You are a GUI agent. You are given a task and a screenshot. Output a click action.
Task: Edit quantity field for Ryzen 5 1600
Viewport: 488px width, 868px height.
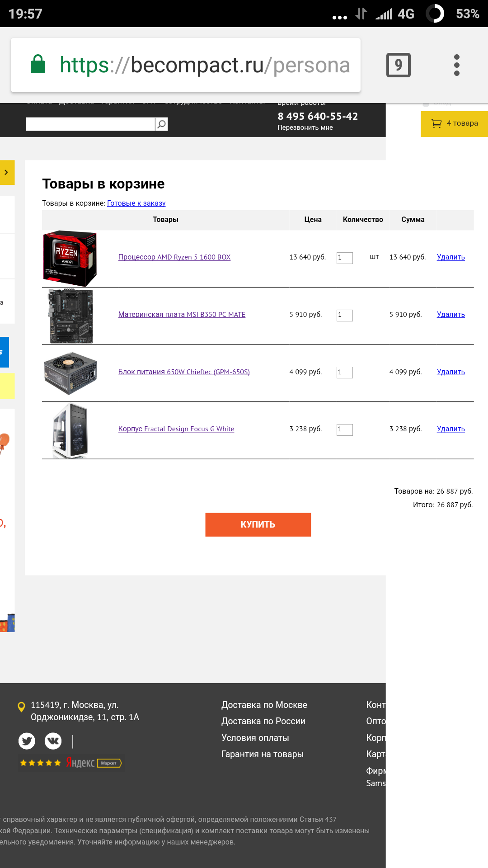click(x=344, y=258)
